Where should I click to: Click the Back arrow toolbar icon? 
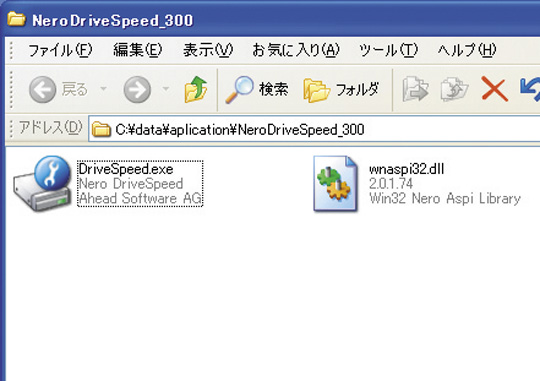42,90
